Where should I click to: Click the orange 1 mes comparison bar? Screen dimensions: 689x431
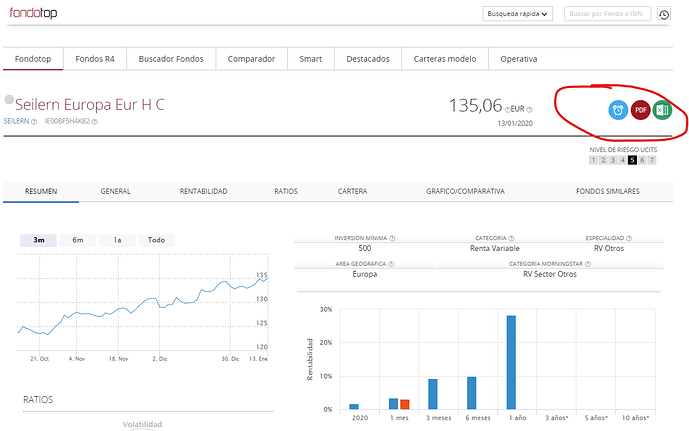405,405
